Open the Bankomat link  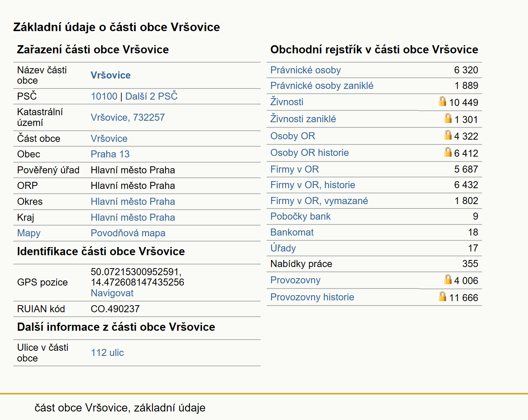click(x=292, y=232)
